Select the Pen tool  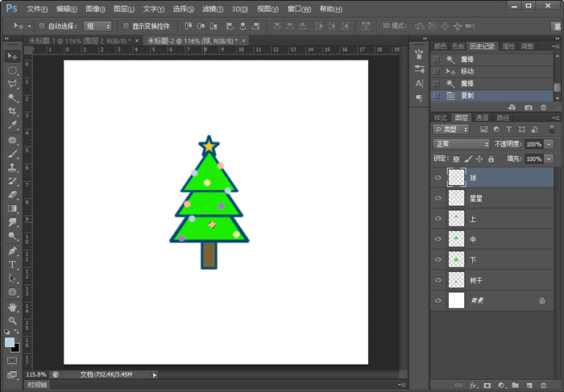(x=12, y=251)
